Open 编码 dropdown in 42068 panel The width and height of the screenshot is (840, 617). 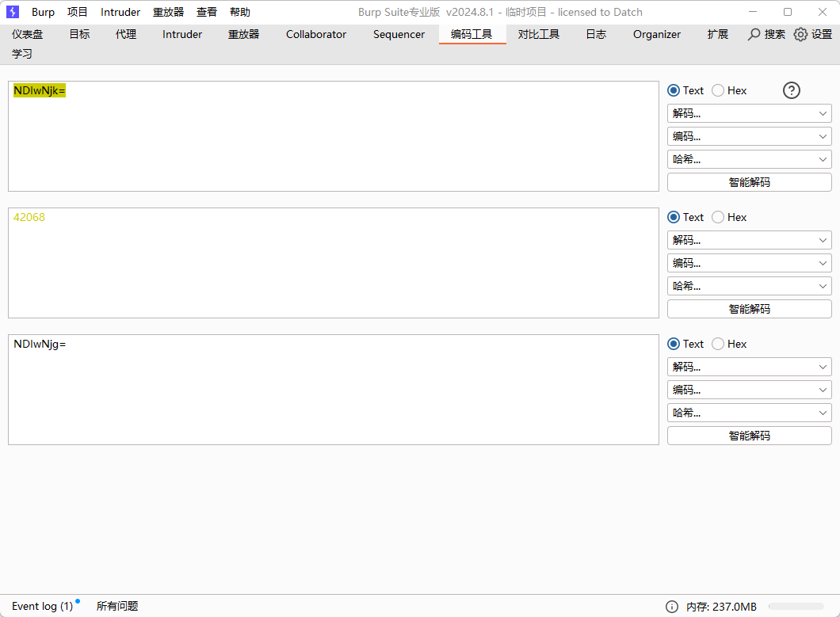coord(750,263)
